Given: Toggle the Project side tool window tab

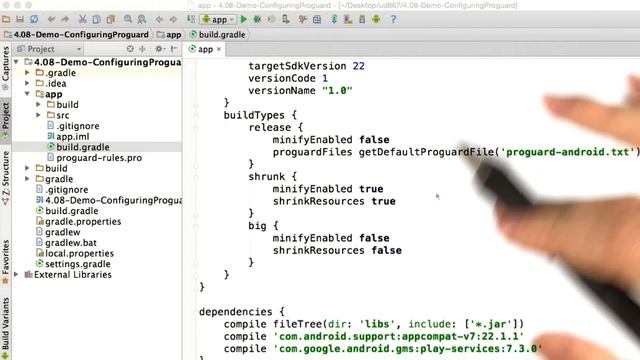Looking at the screenshot, I should [x=5, y=121].
